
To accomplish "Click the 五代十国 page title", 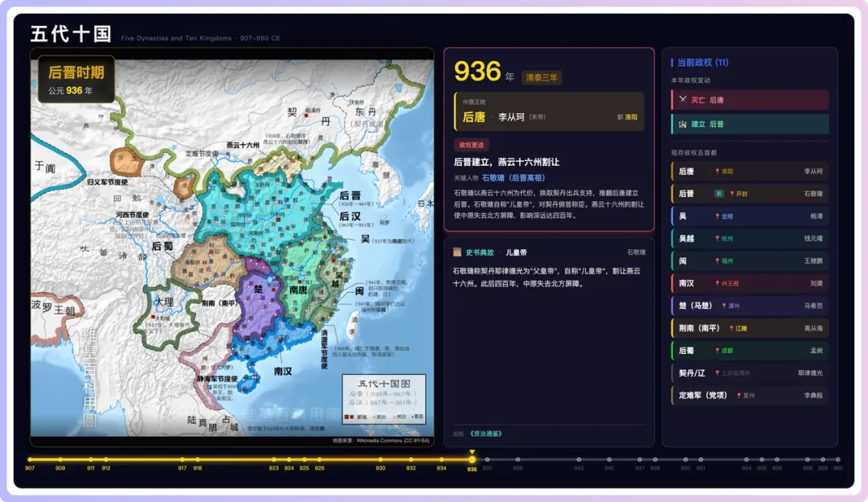I will pyautogui.click(x=71, y=34).
